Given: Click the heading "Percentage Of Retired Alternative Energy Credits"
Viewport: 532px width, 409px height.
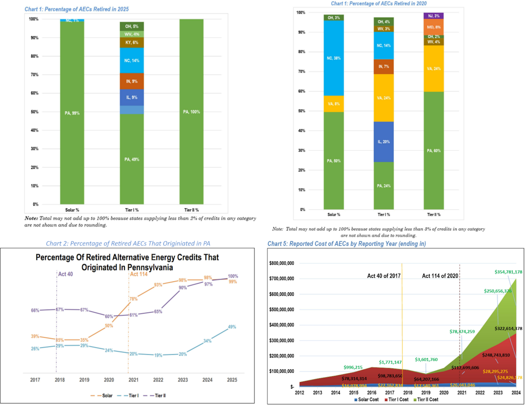Looking at the screenshot, I should 127,262.
